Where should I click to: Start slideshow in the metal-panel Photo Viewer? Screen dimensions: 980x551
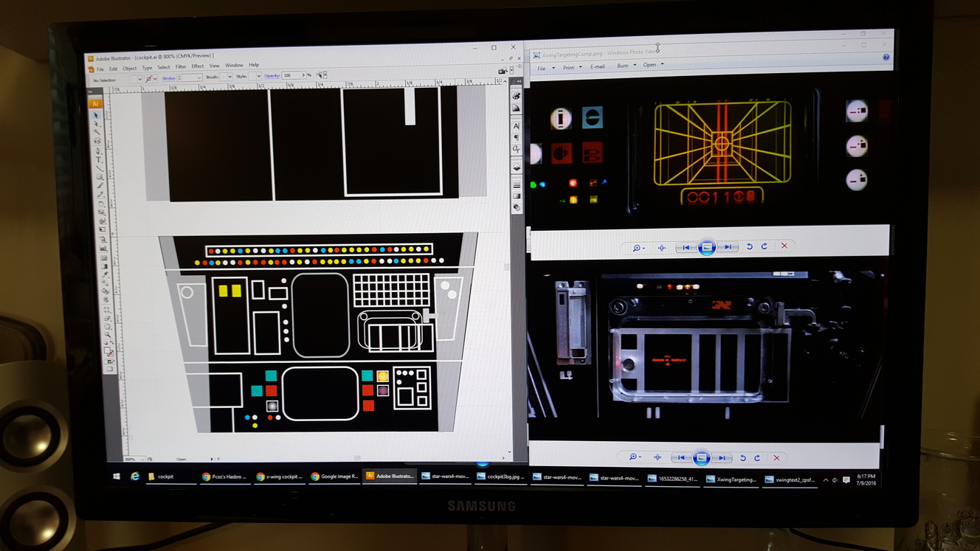(x=702, y=457)
